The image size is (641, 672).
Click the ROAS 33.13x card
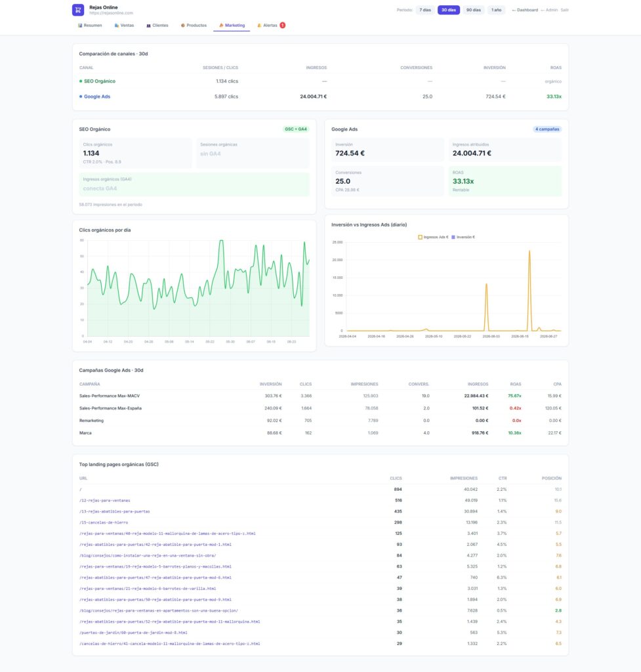505,181
